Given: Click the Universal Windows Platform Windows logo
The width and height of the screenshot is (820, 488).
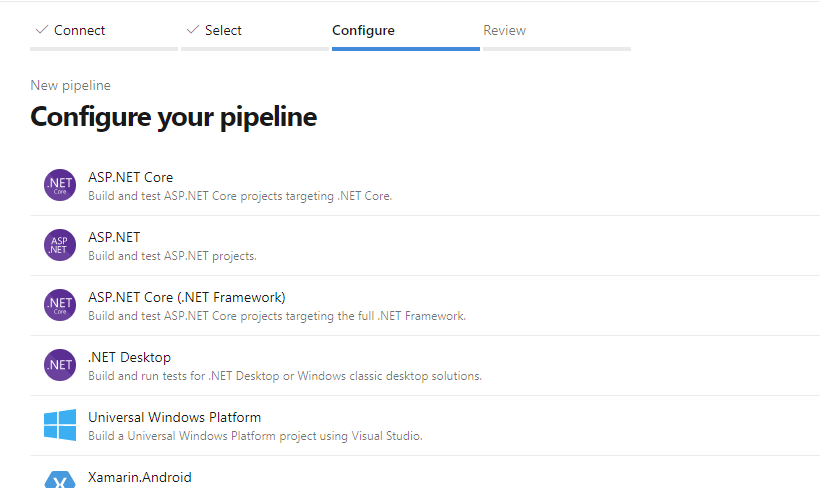Looking at the screenshot, I should [60, 425].
